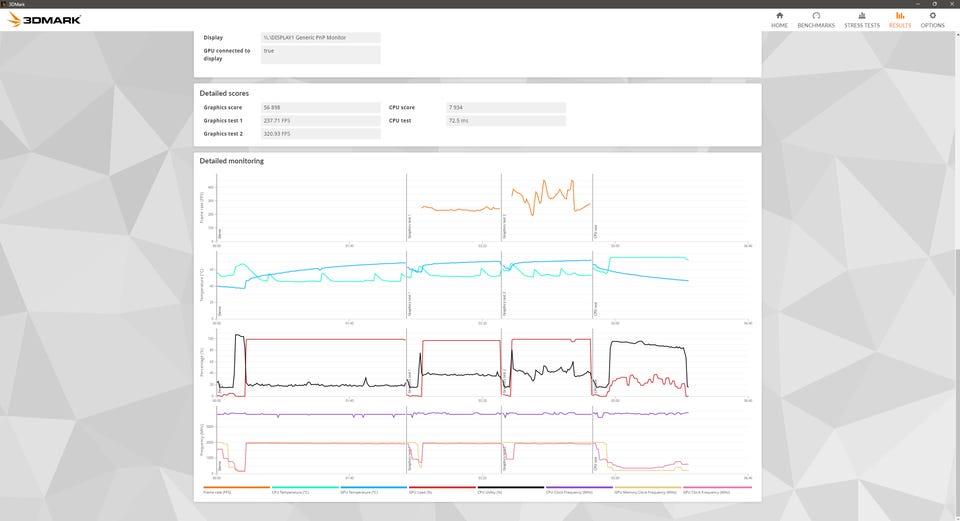The width and height of the screenshot is (960, 521).
Task: Click the GPU connected to display value true
Action: 321,54
